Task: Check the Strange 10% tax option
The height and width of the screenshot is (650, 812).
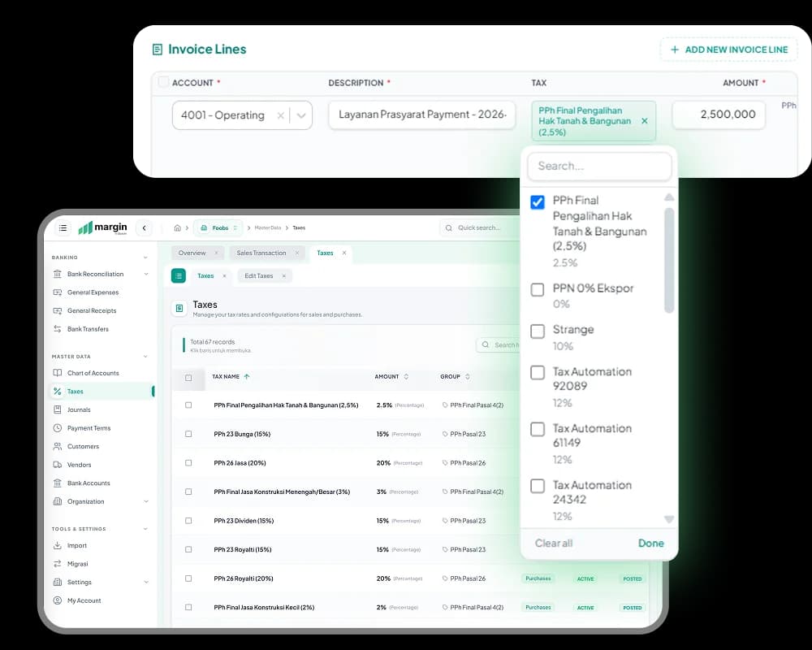Action: tap(538, 331)
